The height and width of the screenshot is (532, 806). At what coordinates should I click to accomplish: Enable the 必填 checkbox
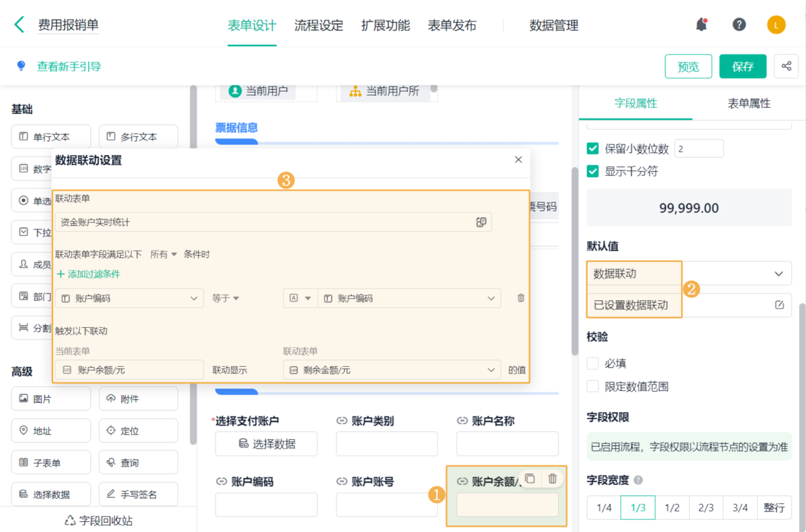pos(593,363)
